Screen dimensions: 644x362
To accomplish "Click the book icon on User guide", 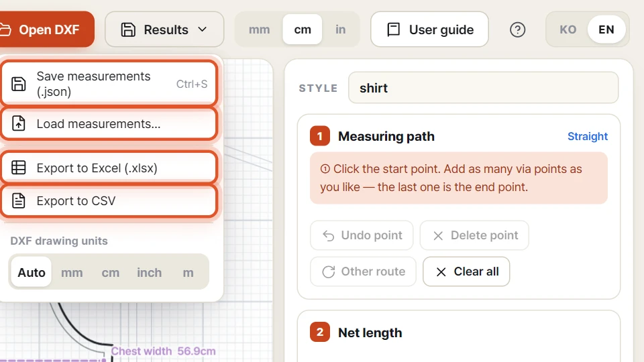I will click(x=394, y=29).
